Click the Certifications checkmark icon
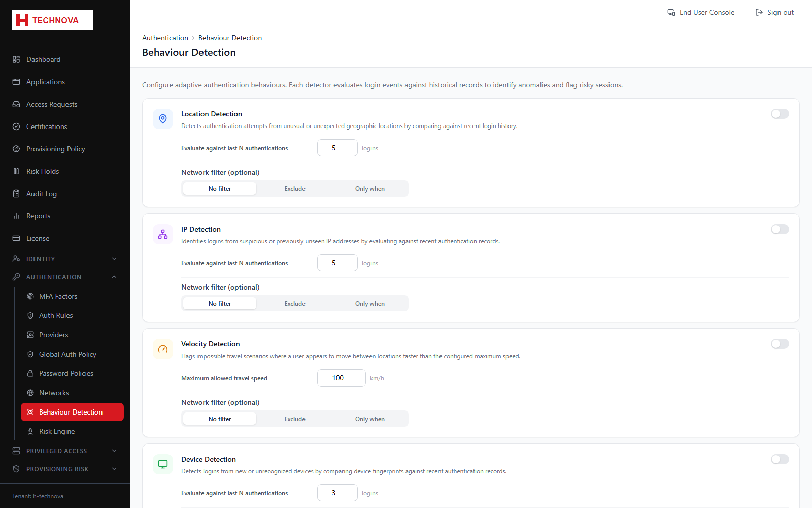Viewport: 812px width, 508px height. pyautogui.click(x=16, y=126)
